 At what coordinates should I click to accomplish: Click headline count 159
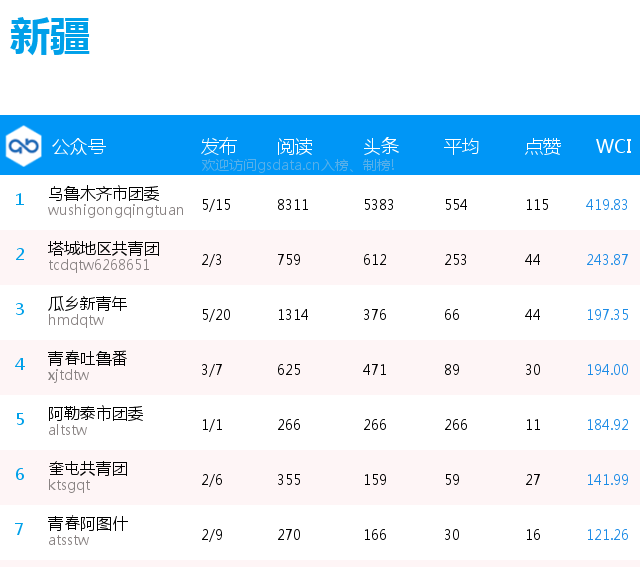tap(375, 480)
